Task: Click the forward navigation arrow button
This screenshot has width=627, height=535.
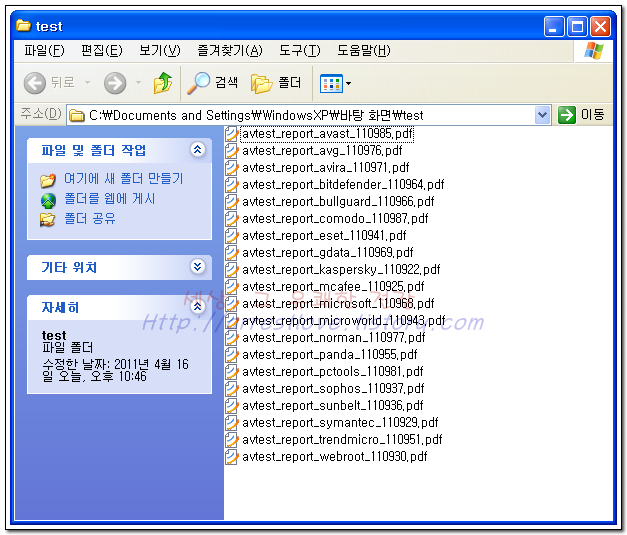Action: [115, 83]
